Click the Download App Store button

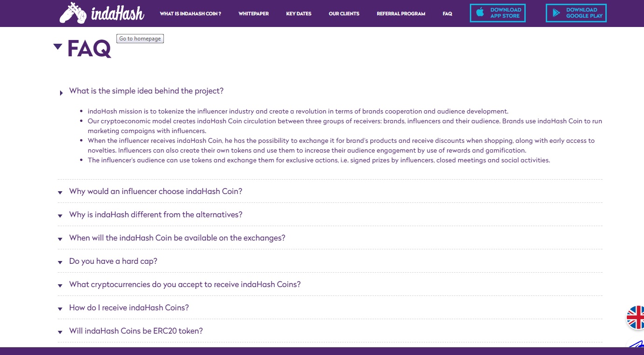point(498,13)
